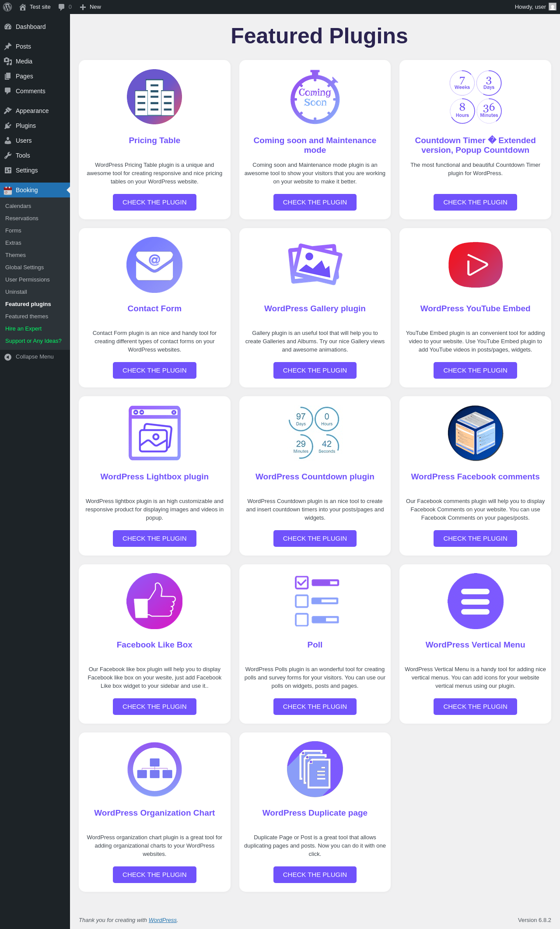Open the Pricing Table title link
The width and height of the screenshot is (560, 929).
pyautogui.click(x=154, y=141)
